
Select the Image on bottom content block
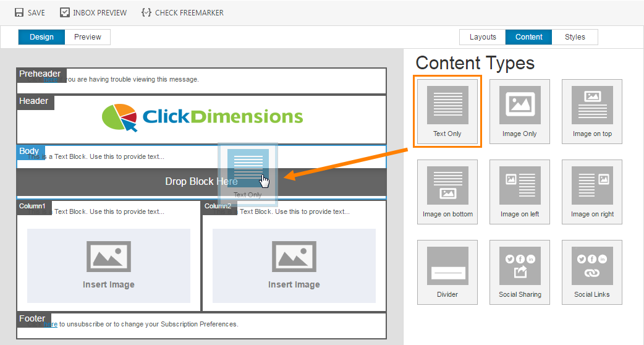[447, 192]
